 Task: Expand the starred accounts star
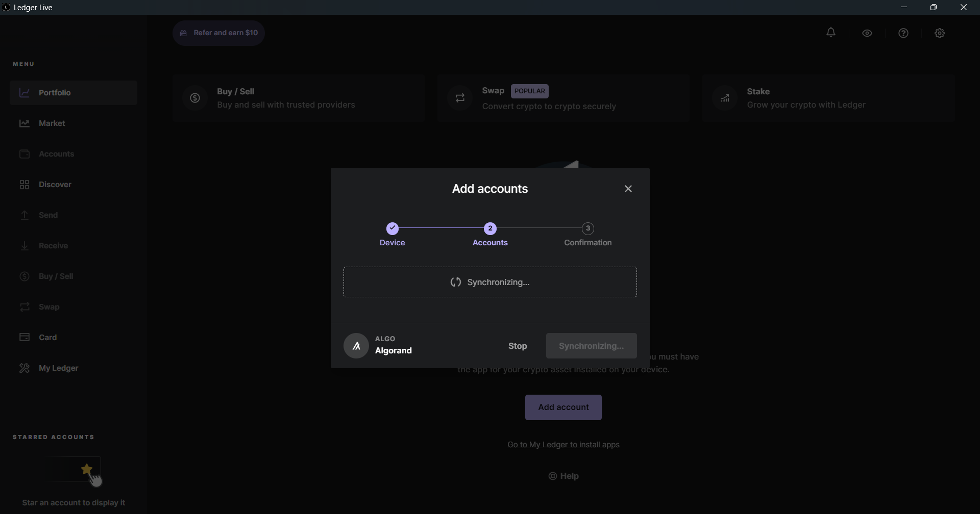pos(87,468)
